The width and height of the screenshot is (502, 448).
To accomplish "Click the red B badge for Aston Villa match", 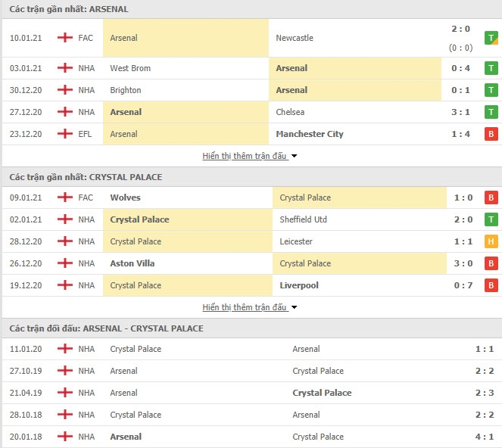I will [491, 263].
